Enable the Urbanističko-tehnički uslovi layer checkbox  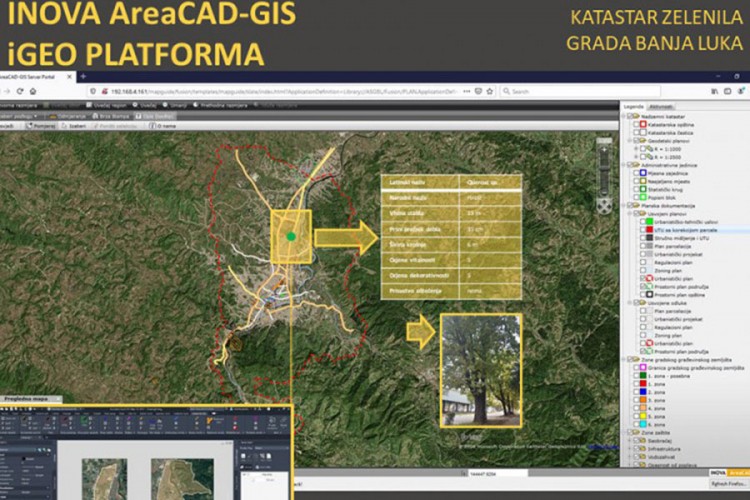(643, 222)
